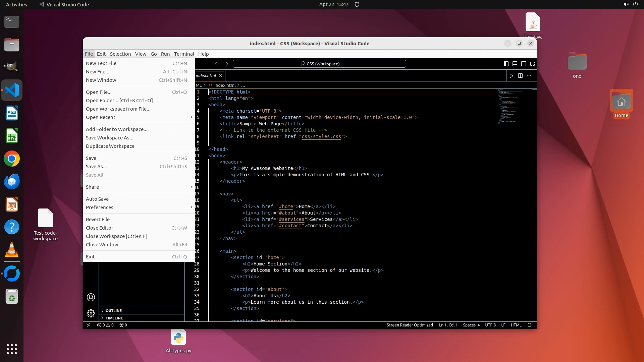
Task: Click the HTML language mode in the status bar
Action: [516, 325]
